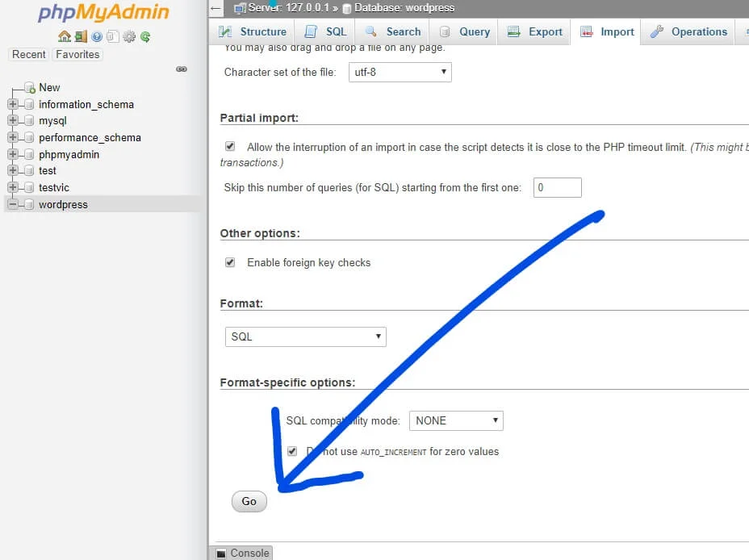Click the mysql database icon
Image resolution: width=749 pixels, height=560 pixels.
tap(29, 121)
